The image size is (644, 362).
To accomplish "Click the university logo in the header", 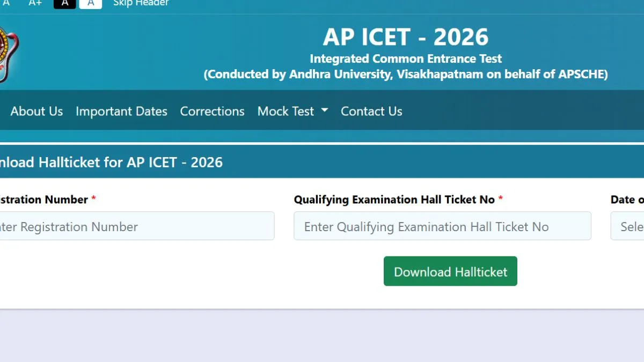I will (x=8, y=54).
